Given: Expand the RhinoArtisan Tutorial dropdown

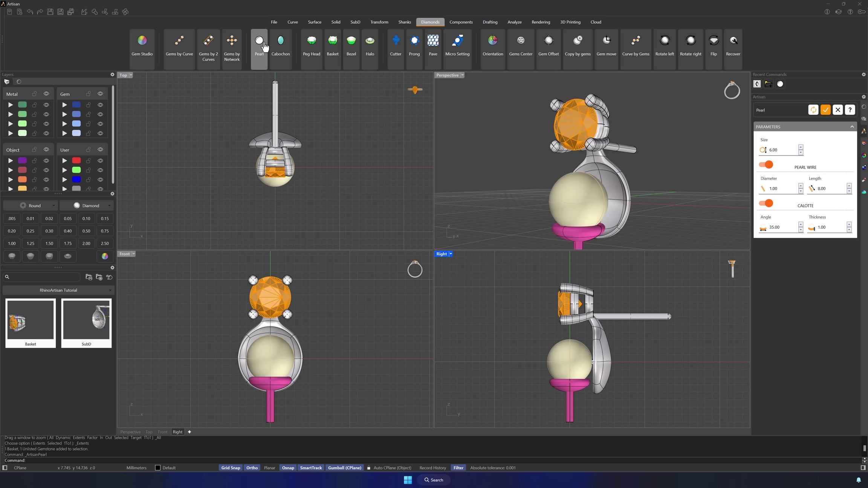Looking at the screenshot, I should pyautogui.click(x=58, y=290).
